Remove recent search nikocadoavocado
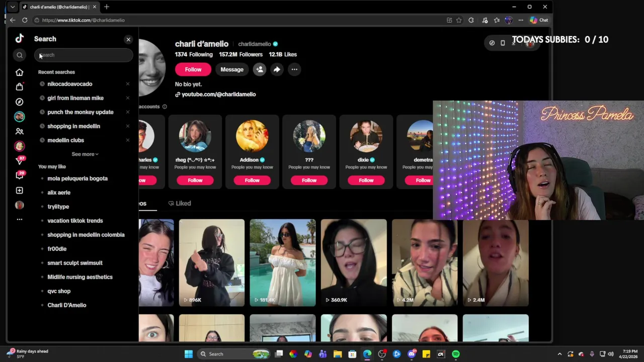Image resolution: width=644 pixels, height=362 pixels. [128, 84]
